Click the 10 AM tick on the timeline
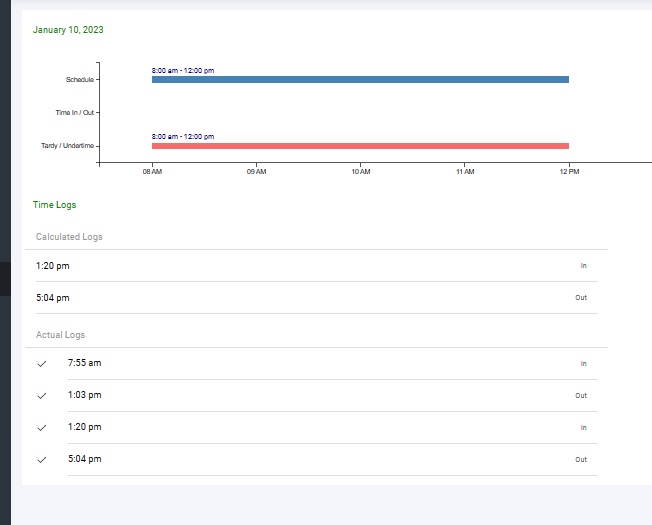Viewport: 652px width, 525px height. click(x=361, y=173)
